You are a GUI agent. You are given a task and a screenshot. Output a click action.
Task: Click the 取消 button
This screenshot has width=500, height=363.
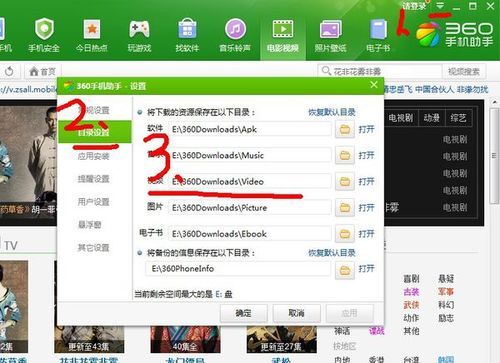click(x=296, y=313)
